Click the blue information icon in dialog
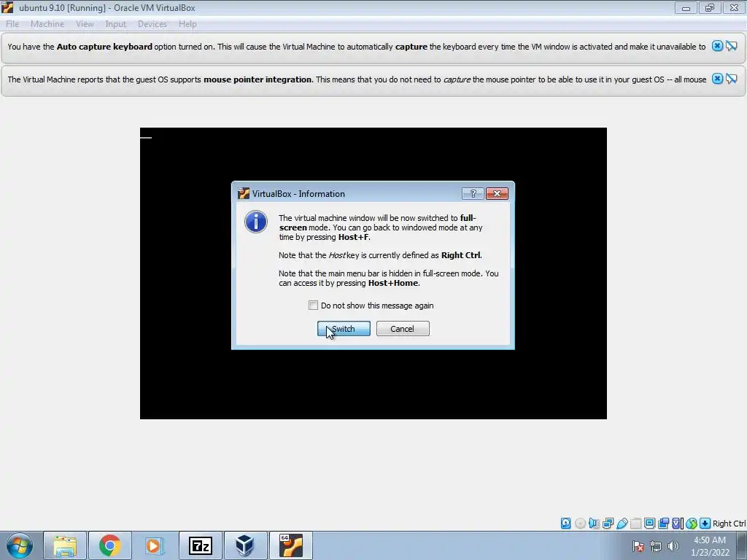This screenshot has width=747, height=560. coord(256,222)
